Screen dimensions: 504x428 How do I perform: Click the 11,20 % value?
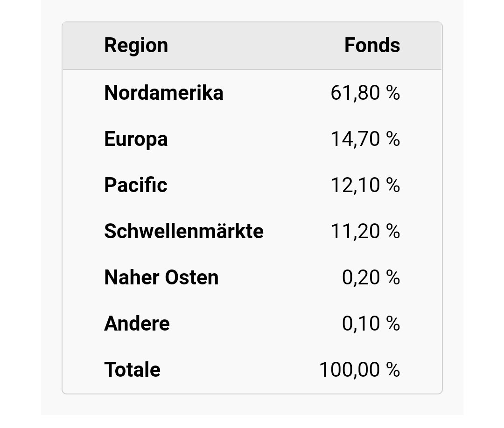click(x=365, y=231)
